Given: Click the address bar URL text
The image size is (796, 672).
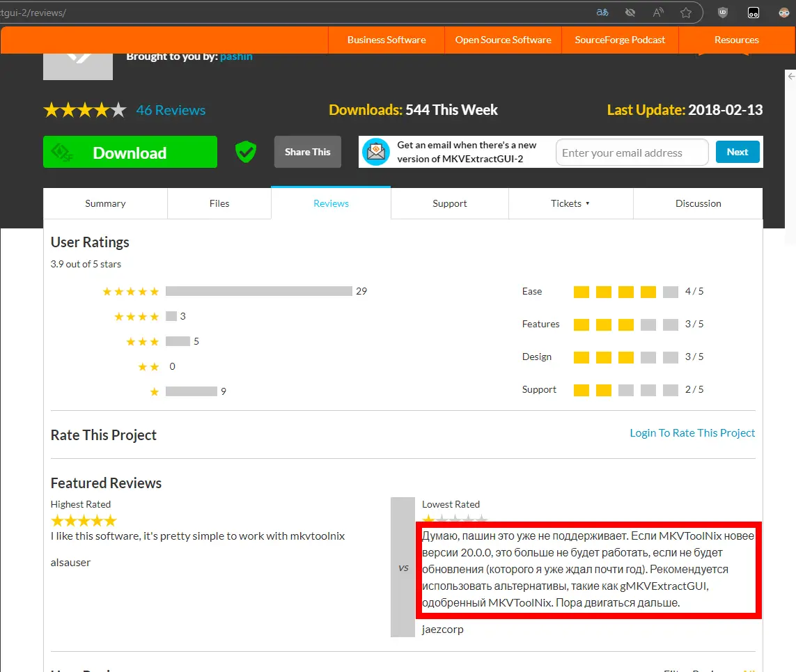Looking at the screenshot, I should [33, 13].
